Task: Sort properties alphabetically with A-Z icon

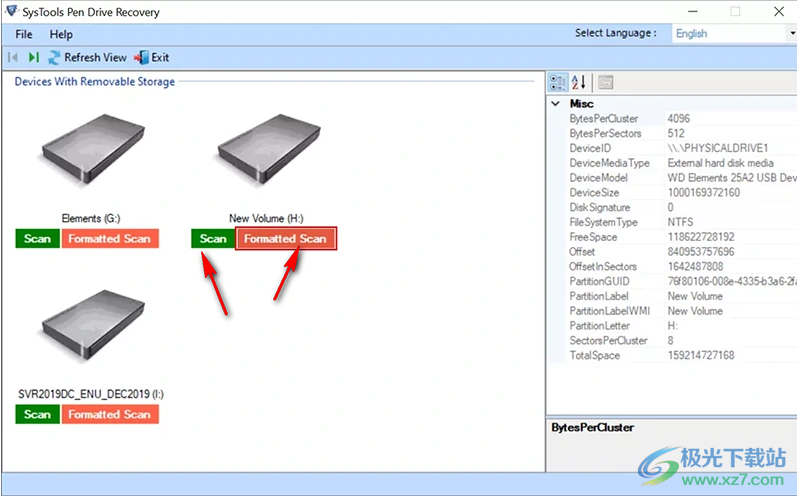Action: pyautogui.click(x=580, y=82)
